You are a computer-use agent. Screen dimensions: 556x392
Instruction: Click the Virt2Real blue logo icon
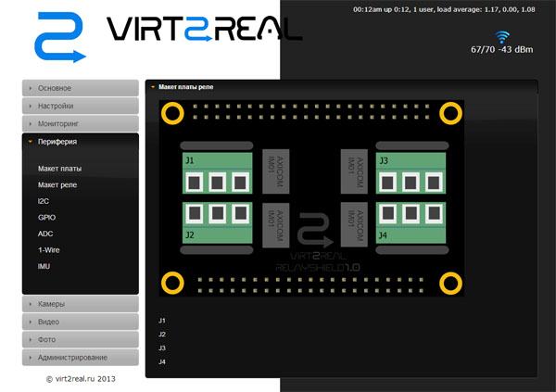pos(60,37)
